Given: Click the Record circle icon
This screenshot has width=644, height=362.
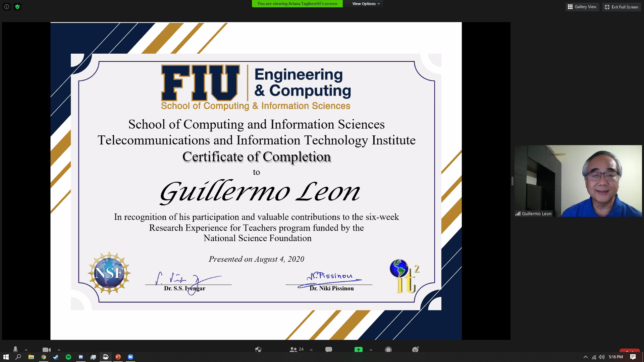Looking at the screenshot, I should [388, 350].
